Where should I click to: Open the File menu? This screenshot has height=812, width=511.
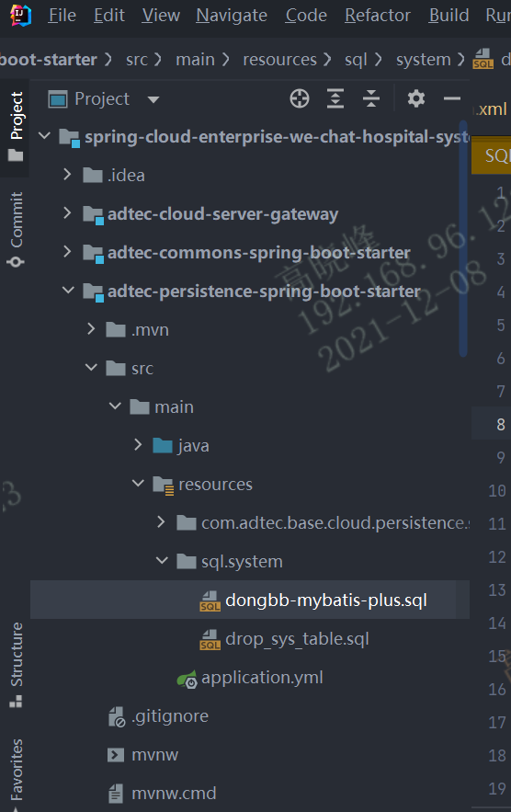[62, 16]
